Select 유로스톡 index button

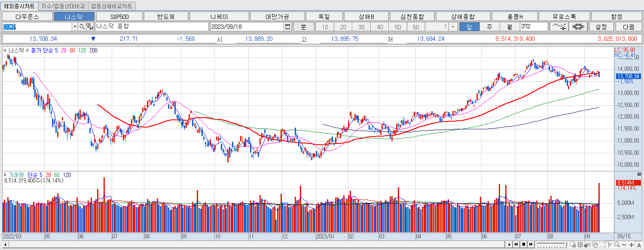pos(565,17)
